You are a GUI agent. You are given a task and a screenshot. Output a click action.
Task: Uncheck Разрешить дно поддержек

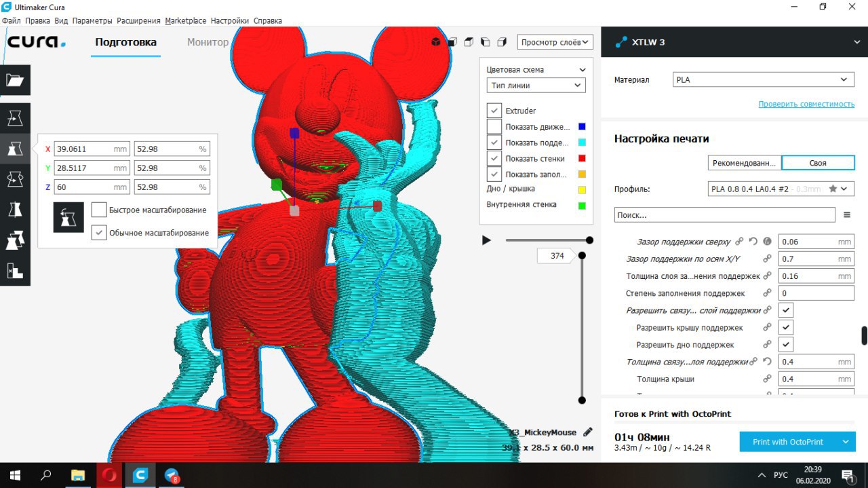786,345
